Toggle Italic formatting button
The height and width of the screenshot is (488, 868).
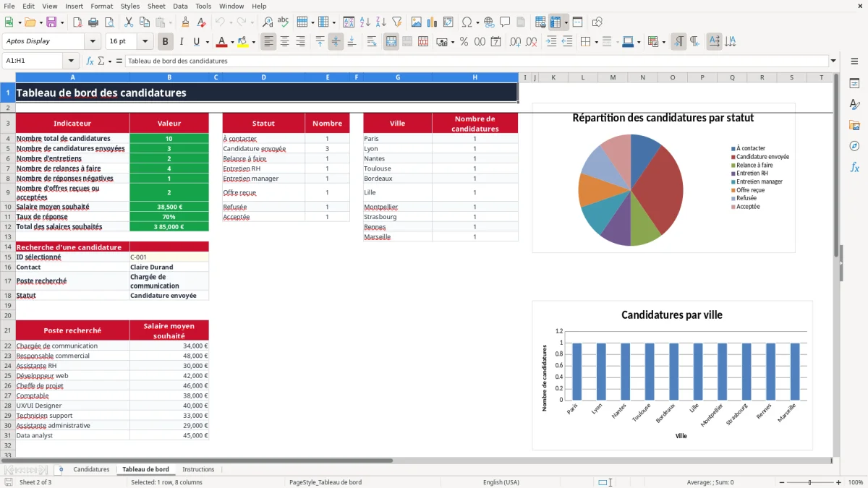coord(181,42)
